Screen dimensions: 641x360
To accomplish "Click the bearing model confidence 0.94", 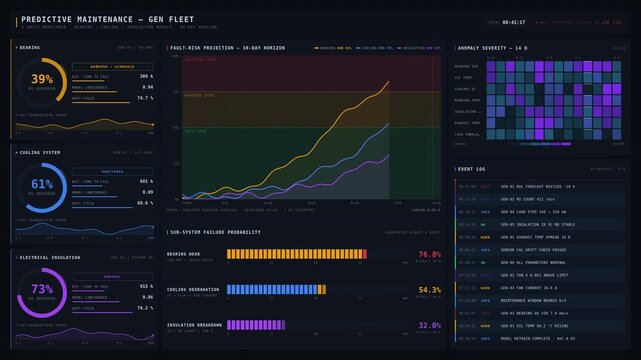I will [x=148, y=87].
